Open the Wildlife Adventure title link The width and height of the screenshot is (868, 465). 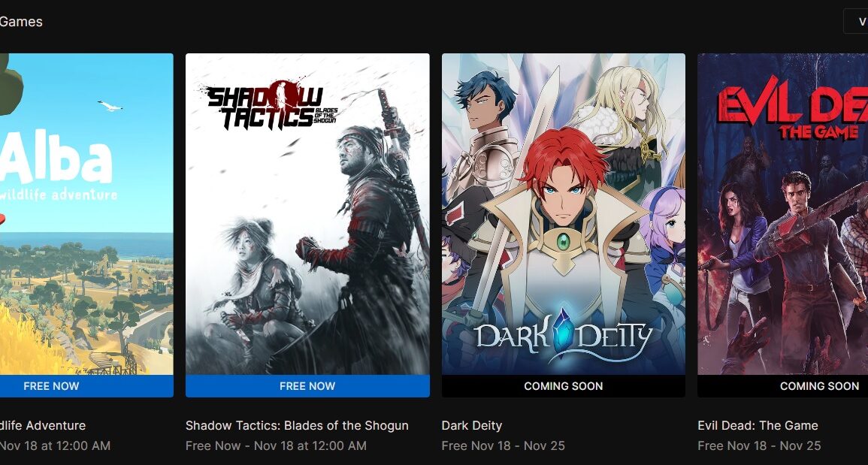[43, 426]
